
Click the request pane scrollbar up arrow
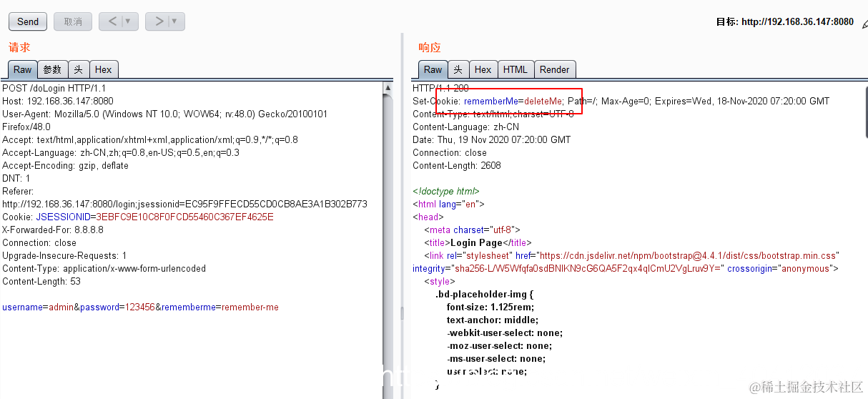click(388, 88)
